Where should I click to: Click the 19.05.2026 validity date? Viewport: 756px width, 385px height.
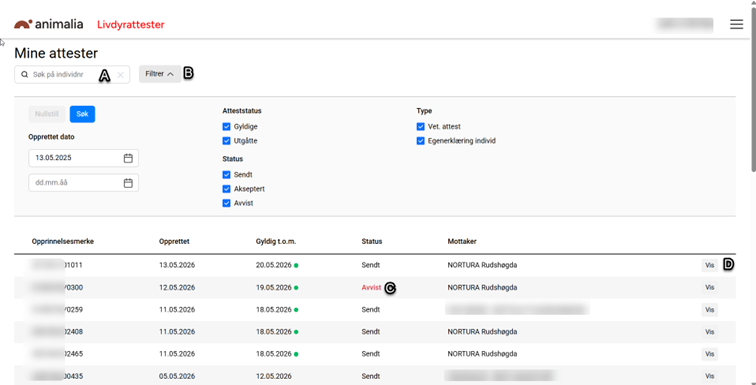(x=274, y=288)
